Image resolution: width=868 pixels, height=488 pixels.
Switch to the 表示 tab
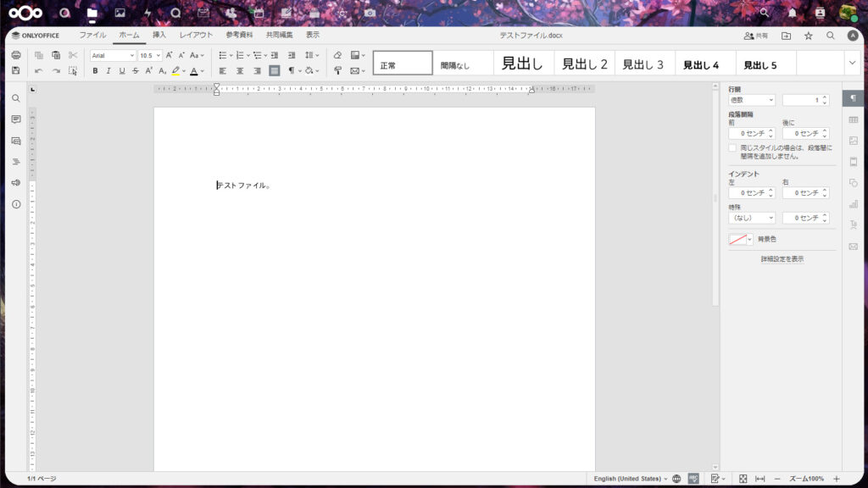313,35
